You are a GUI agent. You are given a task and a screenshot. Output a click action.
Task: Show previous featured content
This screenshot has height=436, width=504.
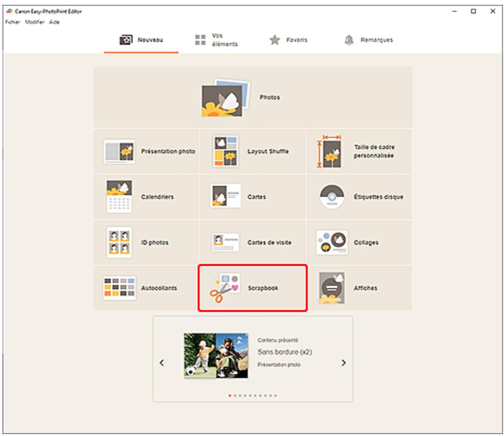(162, 363)
